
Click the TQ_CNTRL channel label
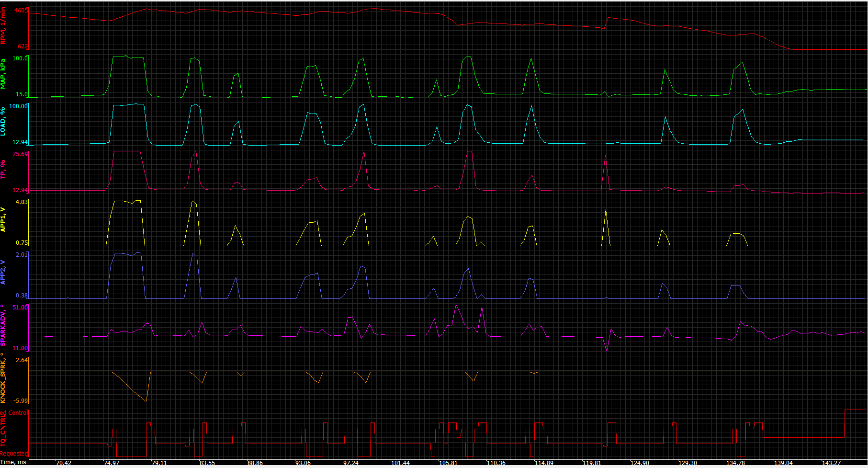click(x=3, y=430)
